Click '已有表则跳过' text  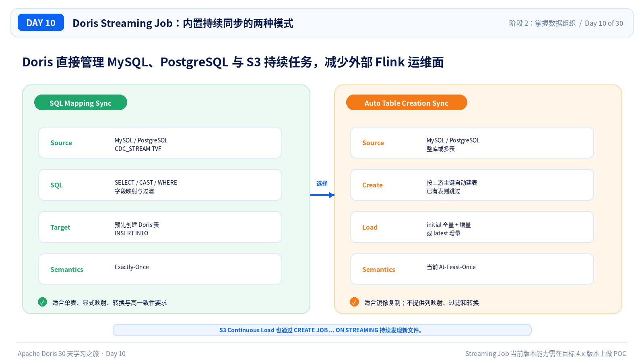pos(444,191)
